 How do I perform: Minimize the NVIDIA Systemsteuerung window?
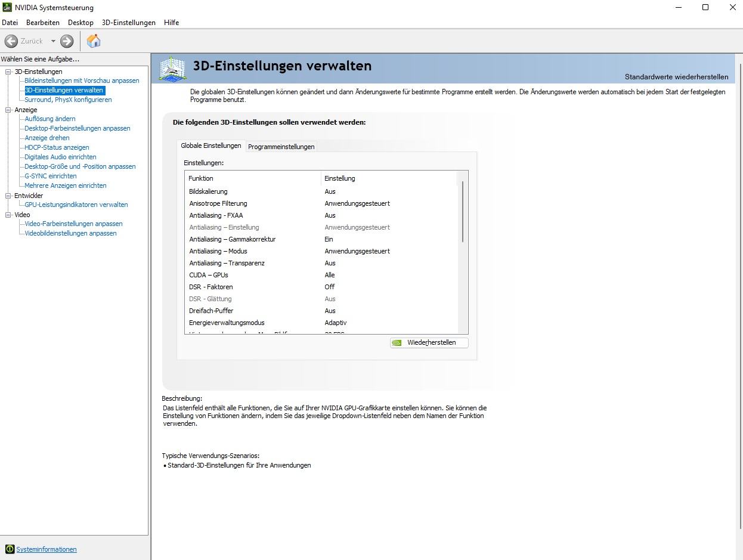click(679, 8)
